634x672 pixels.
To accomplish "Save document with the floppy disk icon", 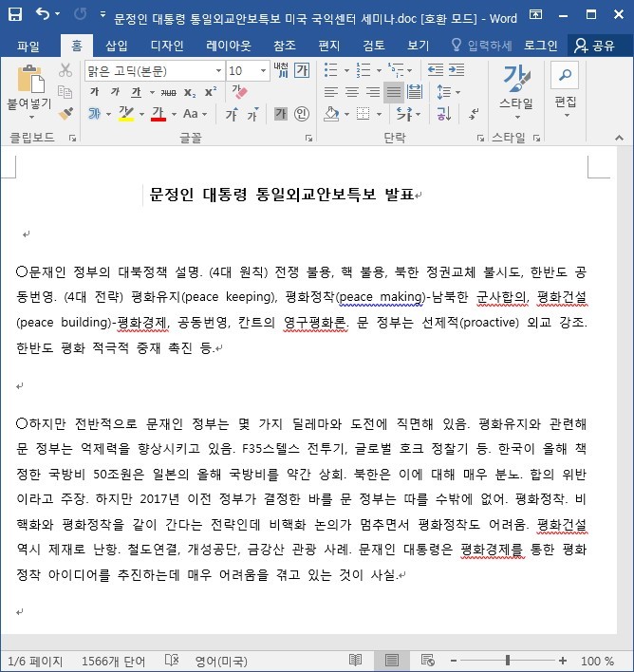I will (15, 15).
